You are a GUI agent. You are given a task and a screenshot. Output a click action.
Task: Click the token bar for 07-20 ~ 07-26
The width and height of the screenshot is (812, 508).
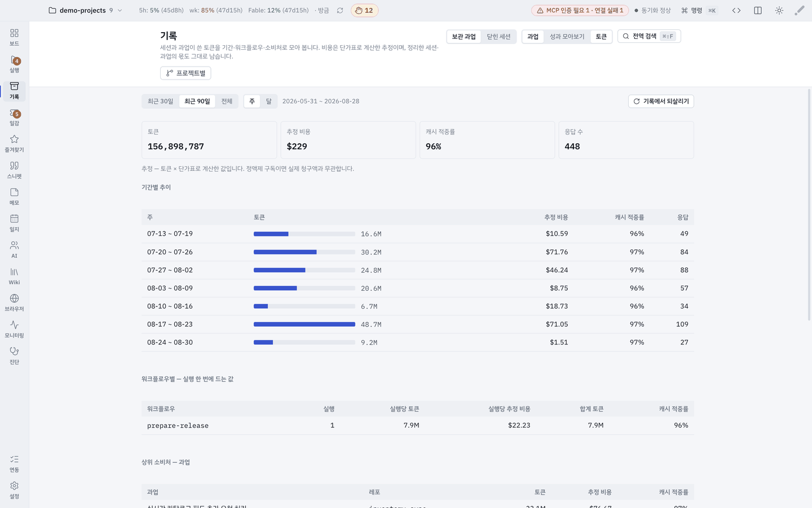coord(304,252)
